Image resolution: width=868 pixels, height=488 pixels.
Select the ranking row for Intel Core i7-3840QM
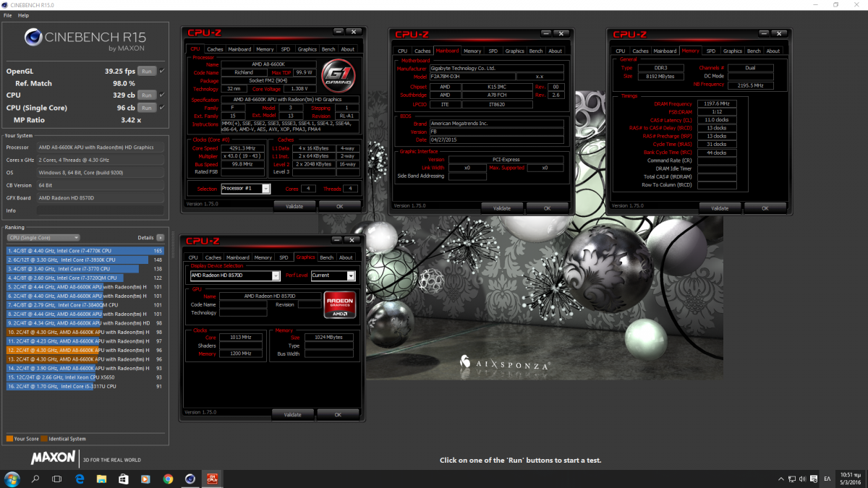[86, 304]
